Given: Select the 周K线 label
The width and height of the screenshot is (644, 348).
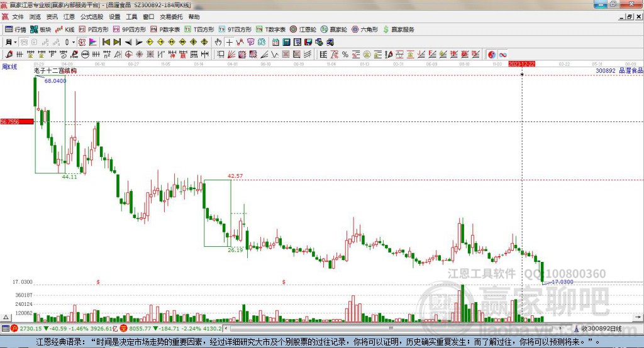Looking at the screenshot, I should [x=9, y=67].
